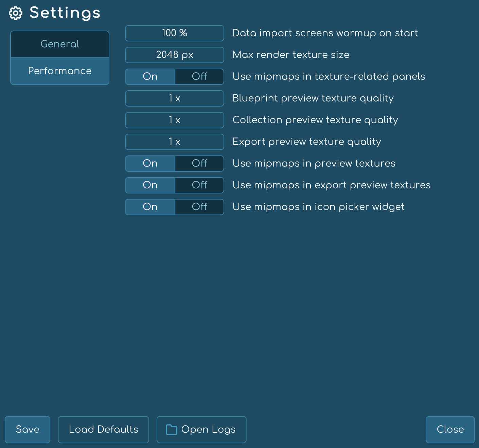Click 'Data import screens warmup on start' label

[x=325, y=33]
